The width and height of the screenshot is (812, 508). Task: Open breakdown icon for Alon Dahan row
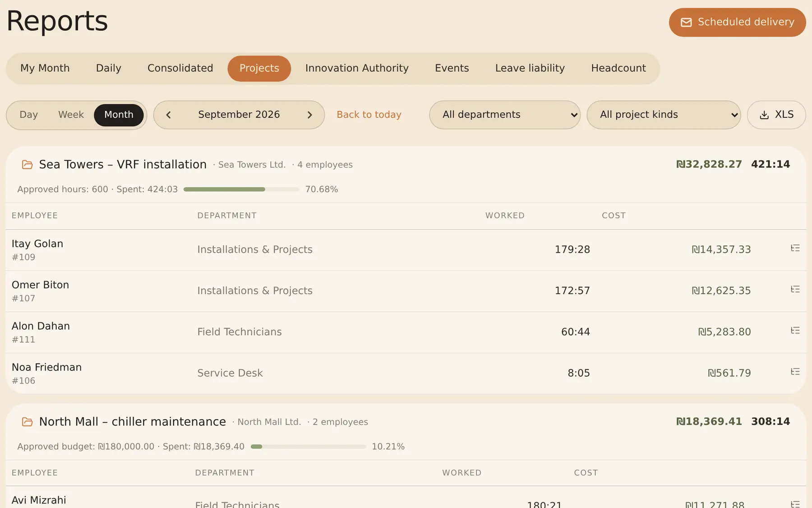[x=795, y=330]
